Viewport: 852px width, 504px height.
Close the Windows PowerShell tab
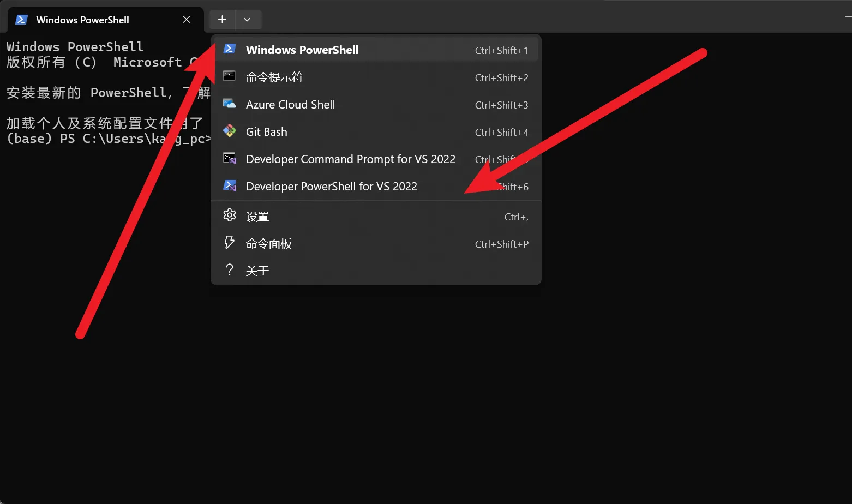[x=187, y=20]
